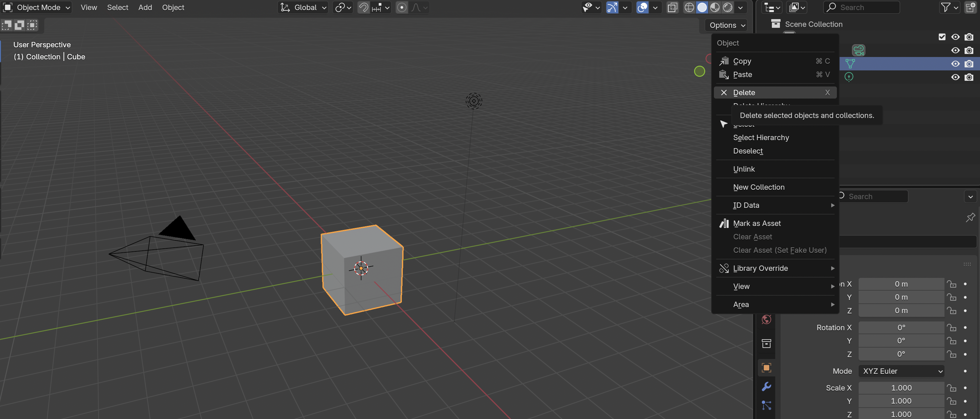Open the selectability and visibility eye dropdown
980x419 pixels.
(x=591, y=7)
